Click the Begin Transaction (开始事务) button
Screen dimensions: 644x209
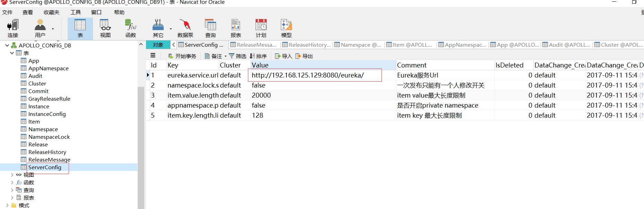pyautogui.click(x=182, y=56)
